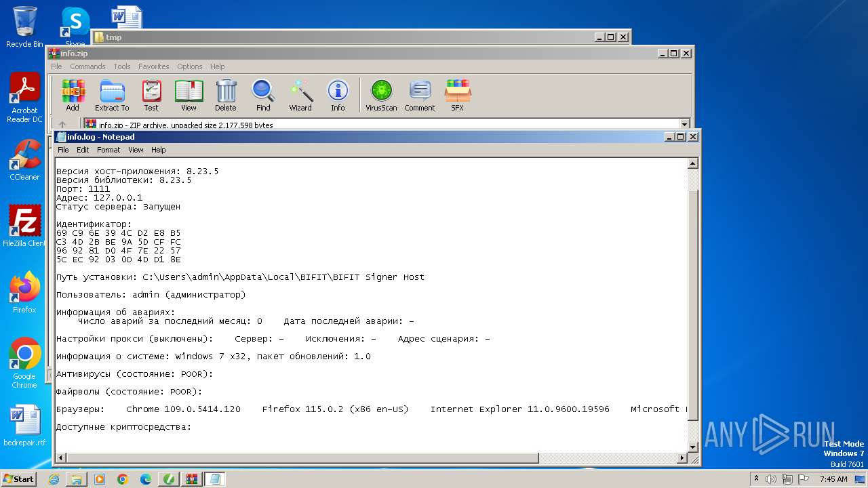
Task: Open WinRAR Tools menu
Action: coord(122,66)
